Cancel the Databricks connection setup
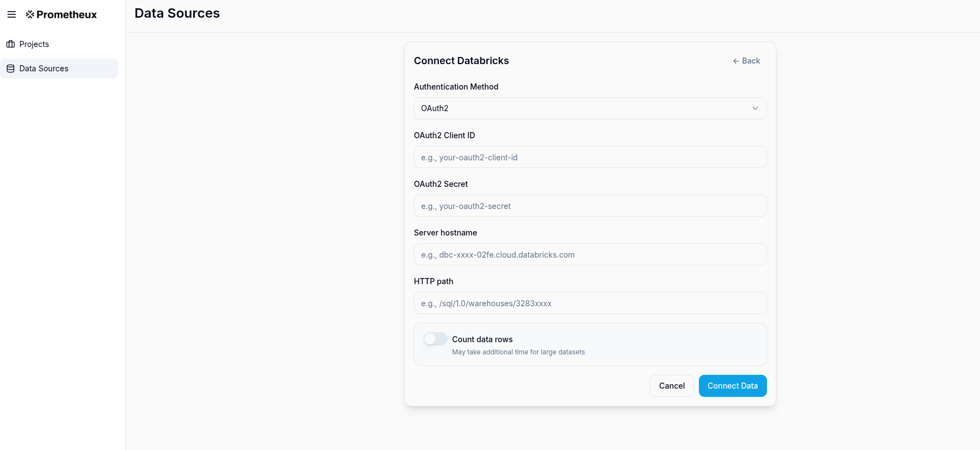Screen dimensions: 980x450 tap(672, 386)
